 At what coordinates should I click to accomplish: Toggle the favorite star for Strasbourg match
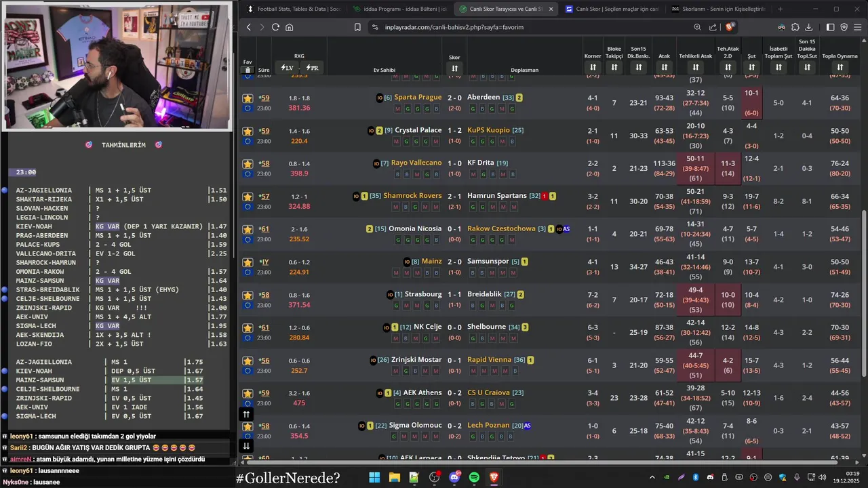tap(248, 295)
